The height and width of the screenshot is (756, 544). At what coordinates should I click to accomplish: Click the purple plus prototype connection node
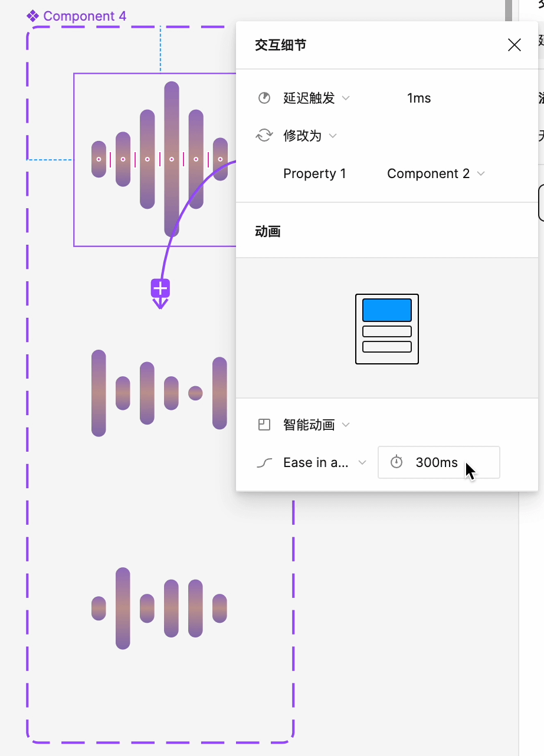point(160,288)
